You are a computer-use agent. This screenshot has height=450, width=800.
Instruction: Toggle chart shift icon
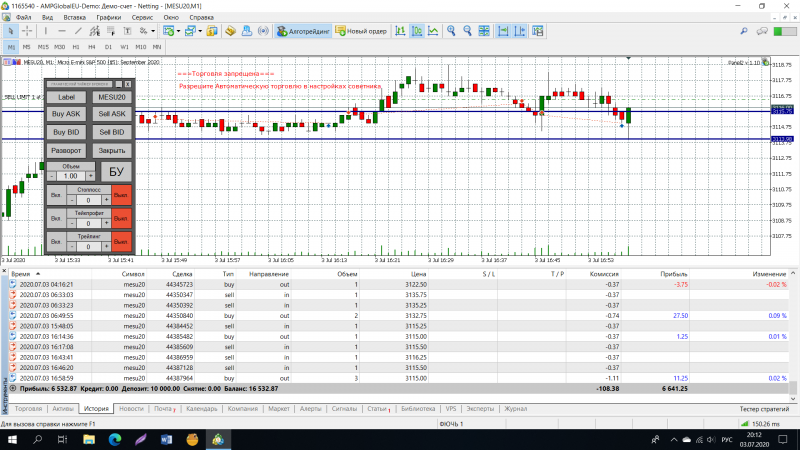(519, 31)
